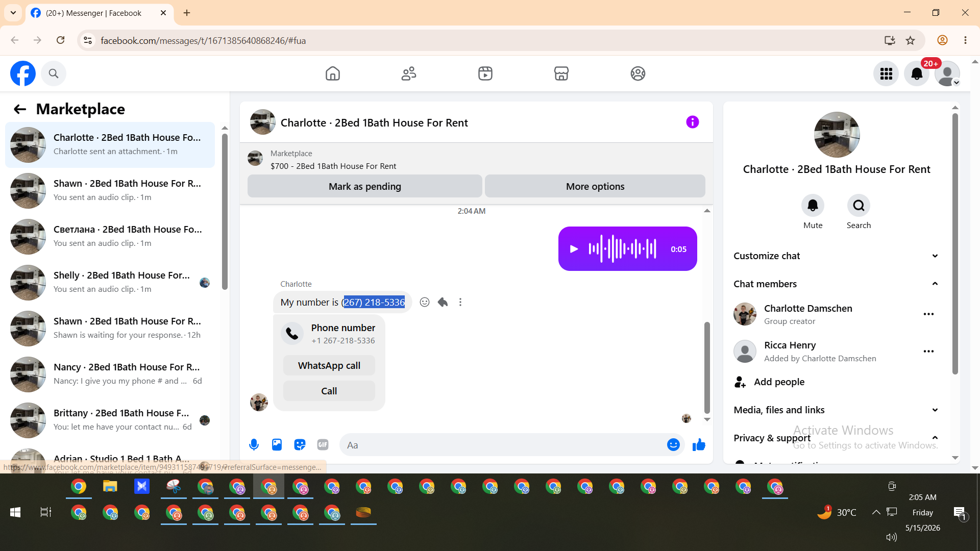Open the Nancy conversation

click(110, 374)
